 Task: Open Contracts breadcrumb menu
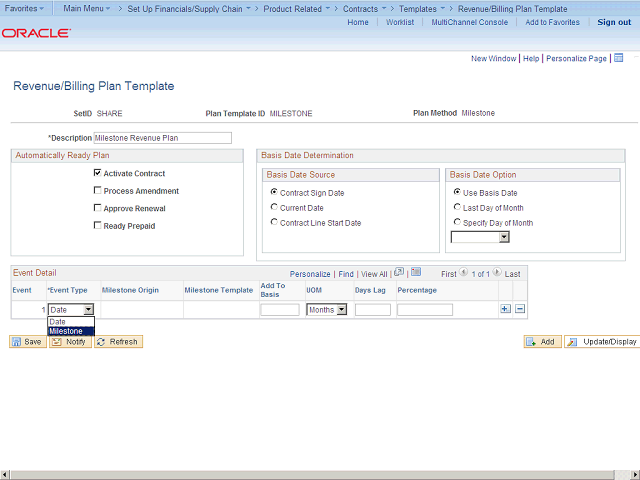[364, 9]
